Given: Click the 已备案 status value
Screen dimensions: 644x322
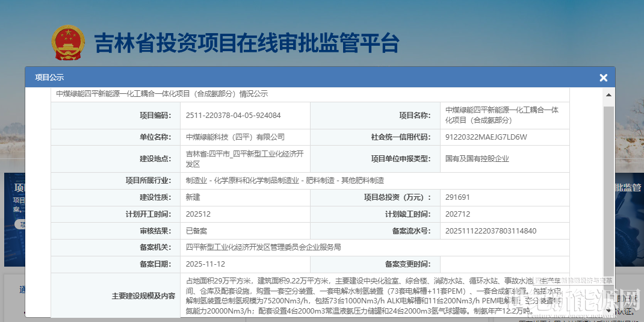Looking at the screenshot, I should (x=196, y=231).
